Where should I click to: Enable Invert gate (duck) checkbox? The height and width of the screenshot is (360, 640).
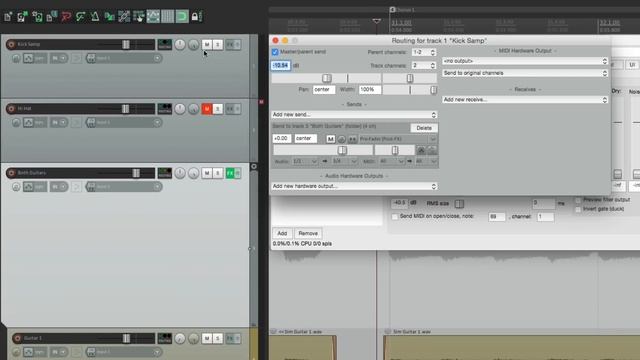[x=578, y=209]
